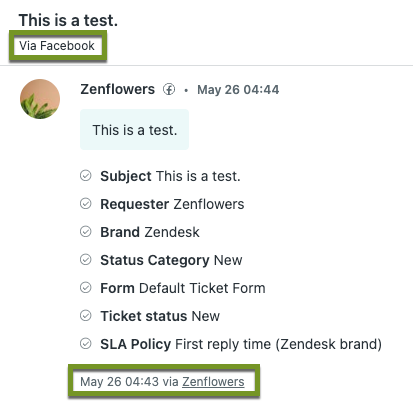Click the Zenflowers plant avatar
This screenshot has width=413, height=401.
point(40,99)
